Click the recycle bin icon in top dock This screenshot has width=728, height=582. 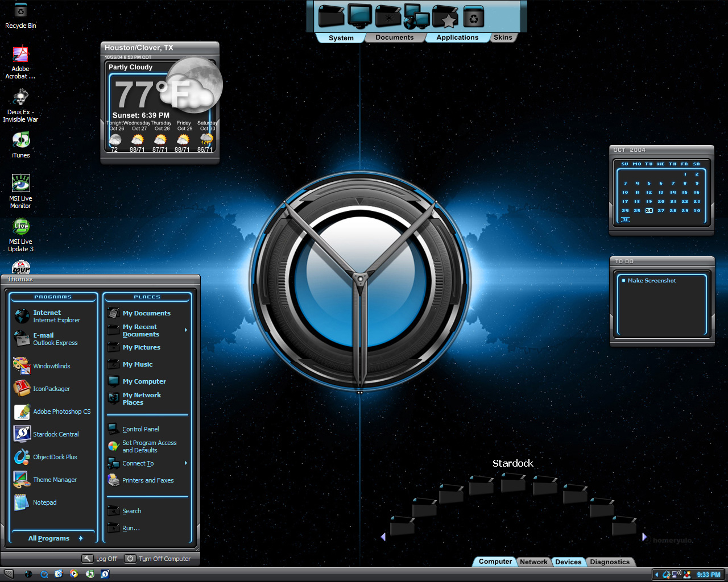pyautogui.click(x=473, y=17)
